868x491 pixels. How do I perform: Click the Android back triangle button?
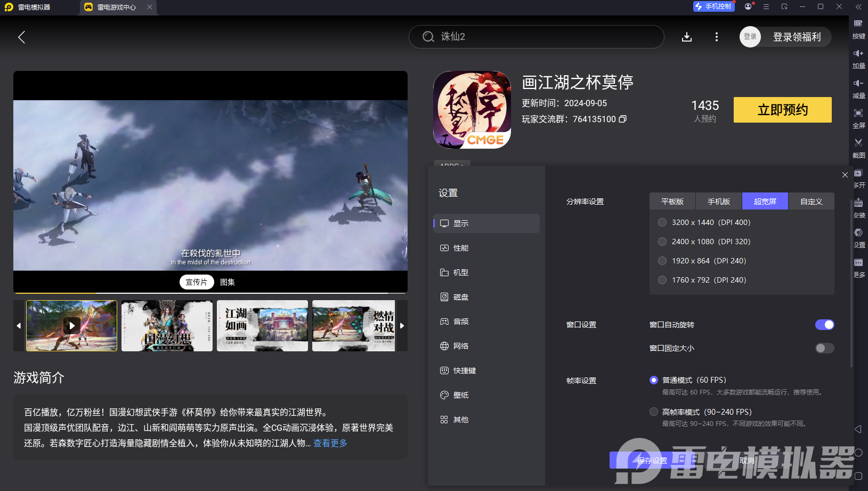tap(858, 429)
